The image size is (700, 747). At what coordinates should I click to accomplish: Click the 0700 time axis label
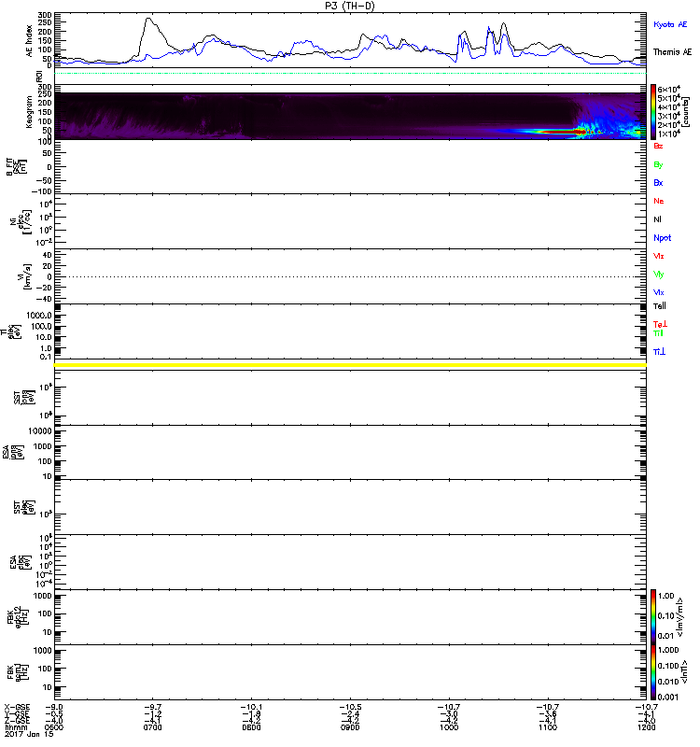coord(152,727)
